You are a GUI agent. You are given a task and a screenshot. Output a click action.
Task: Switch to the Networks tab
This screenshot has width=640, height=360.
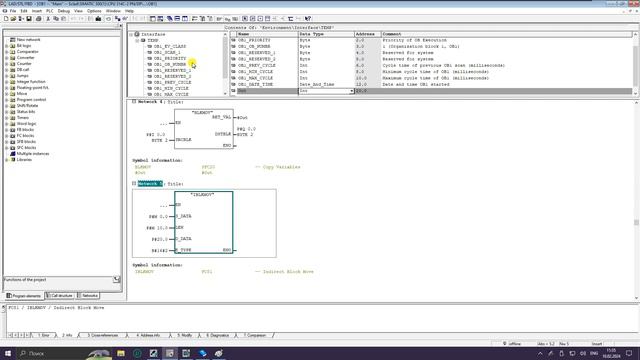click(88, 296)
